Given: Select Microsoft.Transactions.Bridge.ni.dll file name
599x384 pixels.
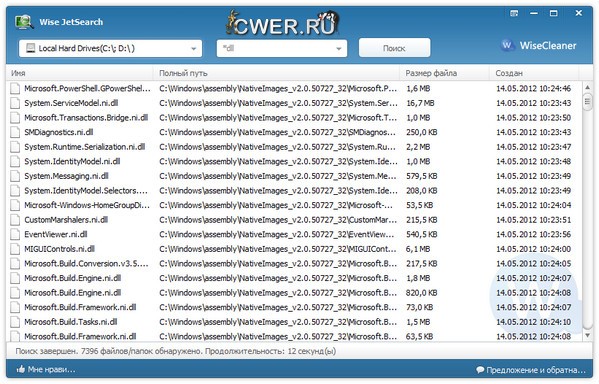Looking at the screenshot, I should point(86,118).
